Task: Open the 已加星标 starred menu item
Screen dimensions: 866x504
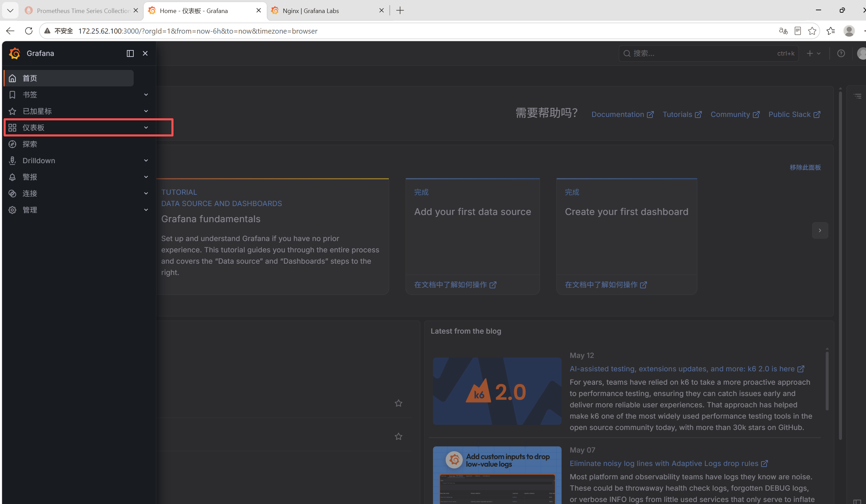Action: (x=37, y=111)
